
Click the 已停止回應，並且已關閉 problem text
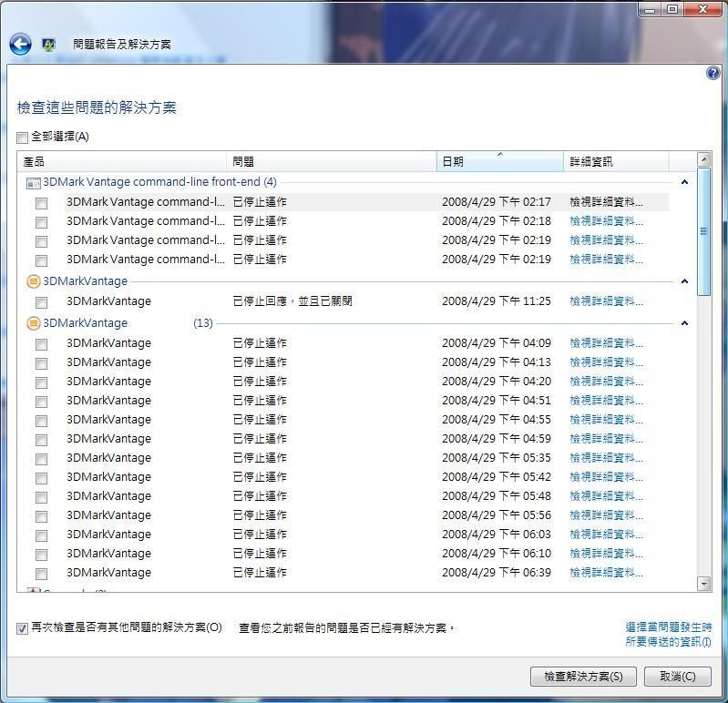point(292,301)
